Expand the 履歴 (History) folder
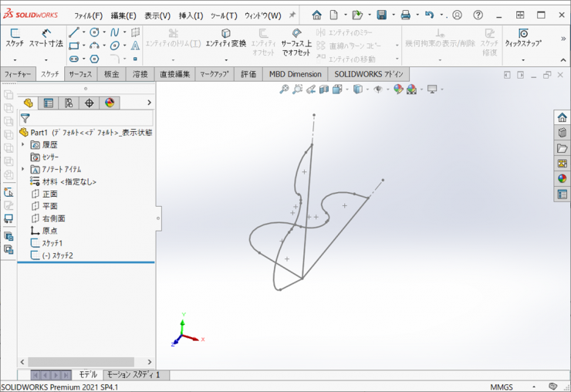 [x=23, y=144]
